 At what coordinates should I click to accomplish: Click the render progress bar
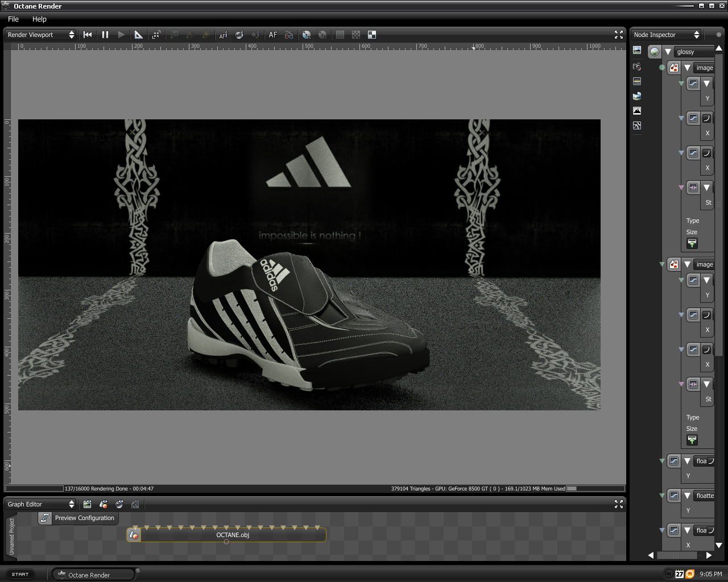[34, 488]
